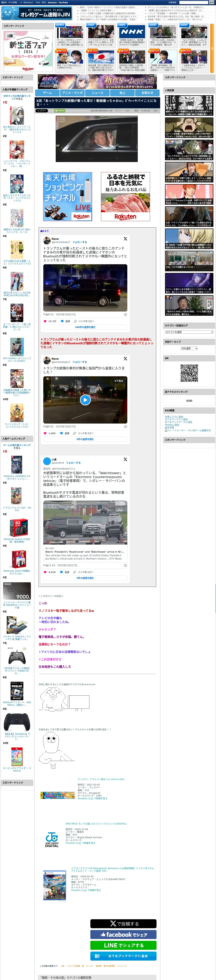Click the green Follow button under title
Screen dimensions: 216x980
click(x=59, y=111)
